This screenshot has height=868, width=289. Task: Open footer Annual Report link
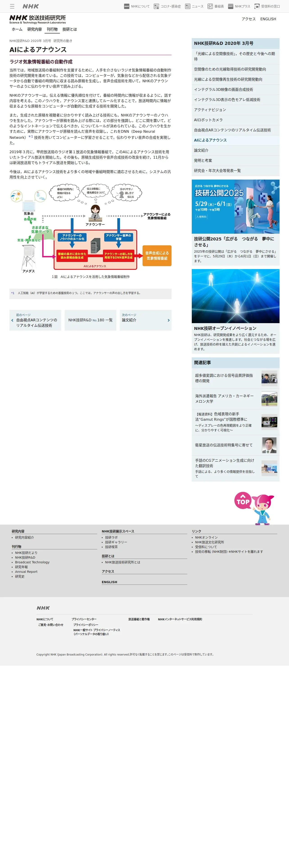26,571
